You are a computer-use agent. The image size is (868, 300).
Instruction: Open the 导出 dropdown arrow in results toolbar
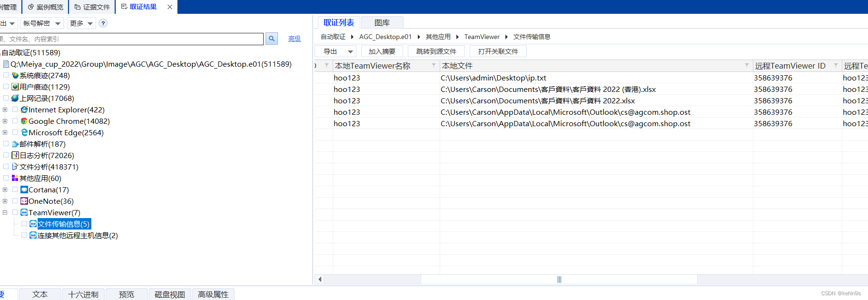[351, 51]
